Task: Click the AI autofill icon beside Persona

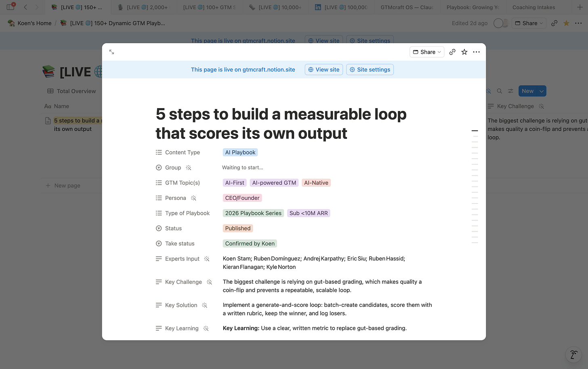Action: (x=193, y=198)
